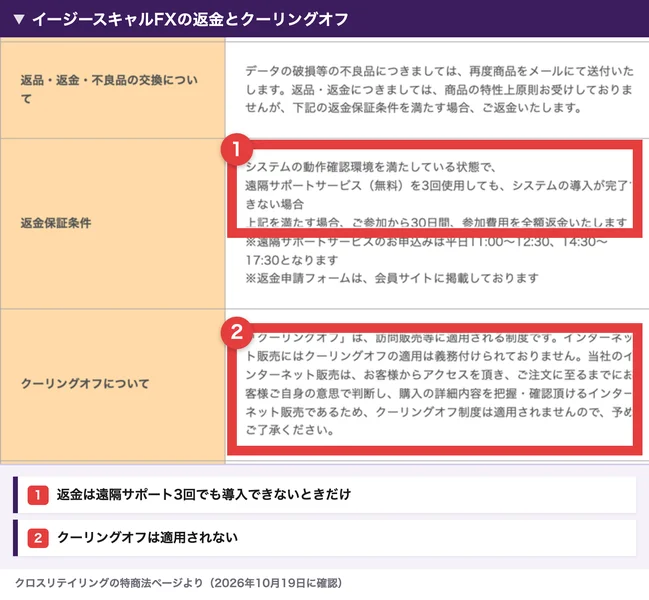The height and width of the screenshot is (600, 649).
Task: Select text データの破損等の不良品につきましては
Action: [349, 72]
